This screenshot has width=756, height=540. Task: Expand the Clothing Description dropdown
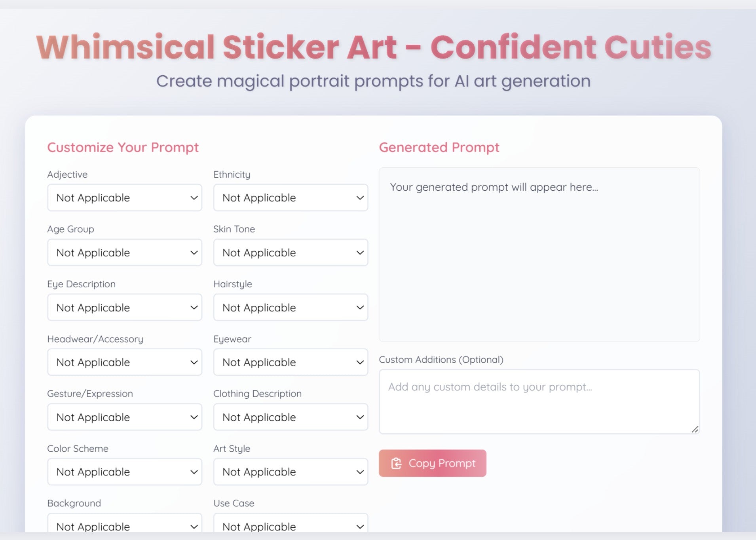click(291, 417)
